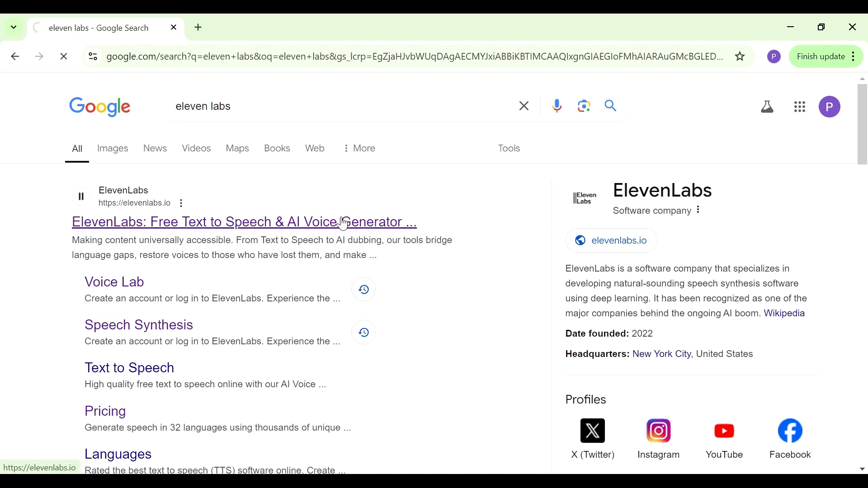Switch to the Maps tab
Viewport: 868px width, 488px height.
[x=238, y=149]
